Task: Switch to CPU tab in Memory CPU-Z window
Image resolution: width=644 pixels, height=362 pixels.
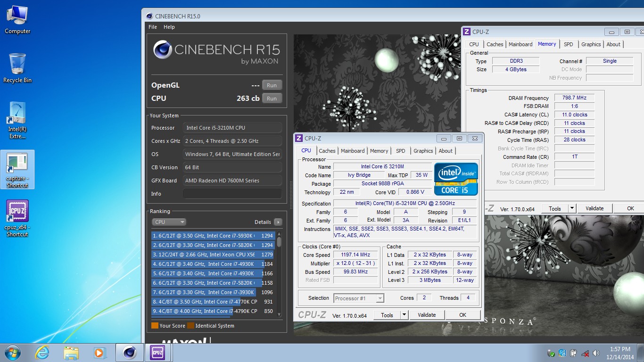Action: tap(474, 44)
